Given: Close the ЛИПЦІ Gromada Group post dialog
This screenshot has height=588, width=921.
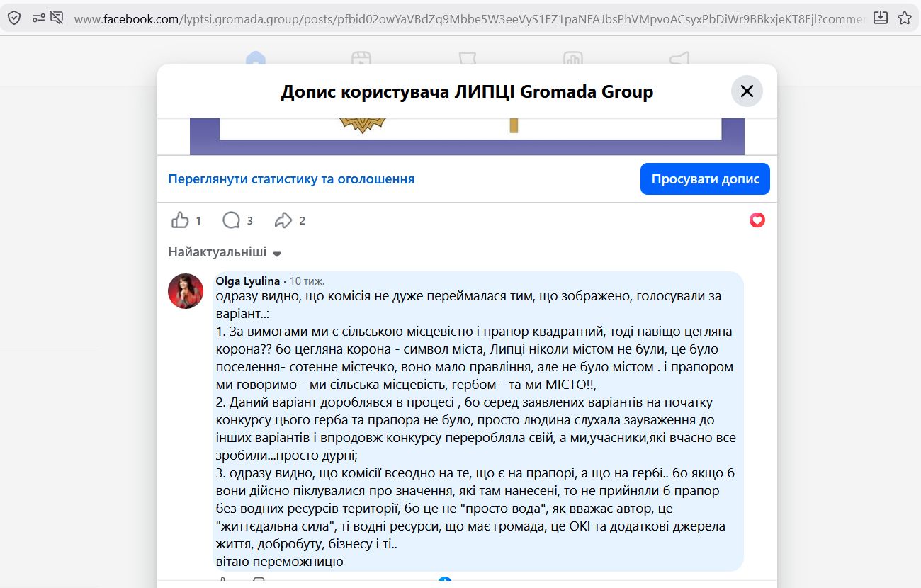Looking at the screenshot, I should [747, 91].
